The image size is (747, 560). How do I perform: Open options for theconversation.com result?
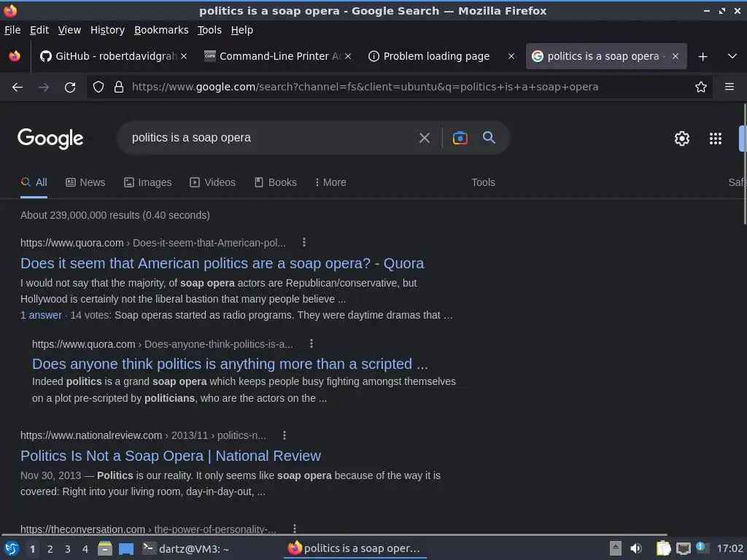click(x=295, y=529)
